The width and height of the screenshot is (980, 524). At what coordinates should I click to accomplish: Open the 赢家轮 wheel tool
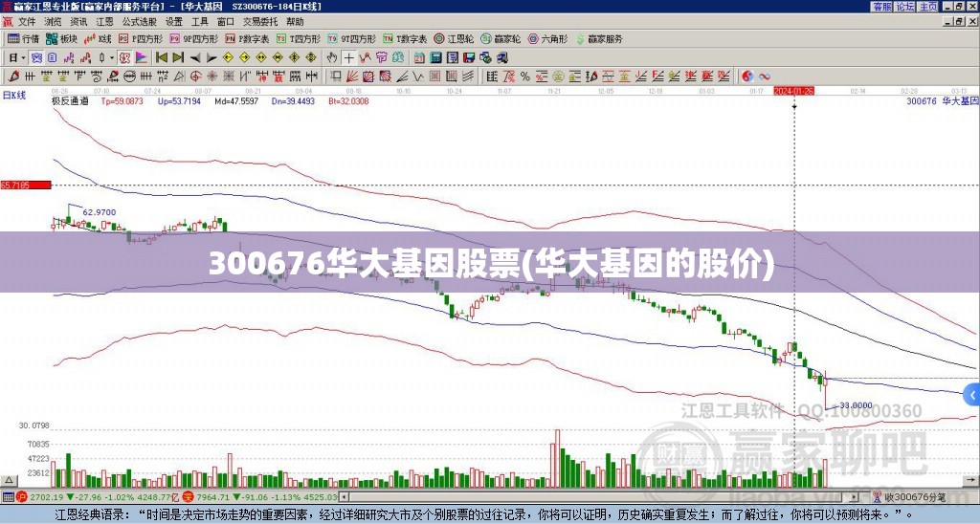point(501,38)
